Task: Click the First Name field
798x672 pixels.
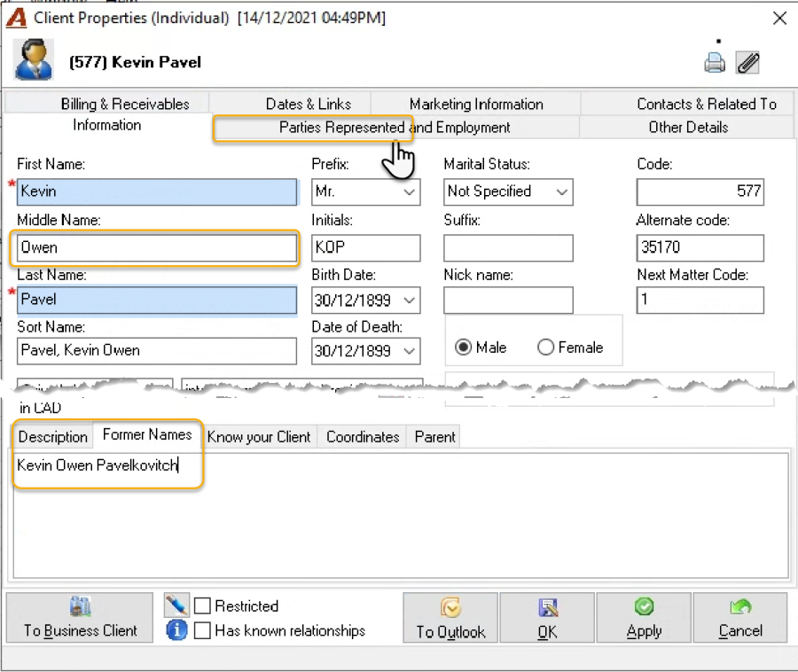Action: 157,191
